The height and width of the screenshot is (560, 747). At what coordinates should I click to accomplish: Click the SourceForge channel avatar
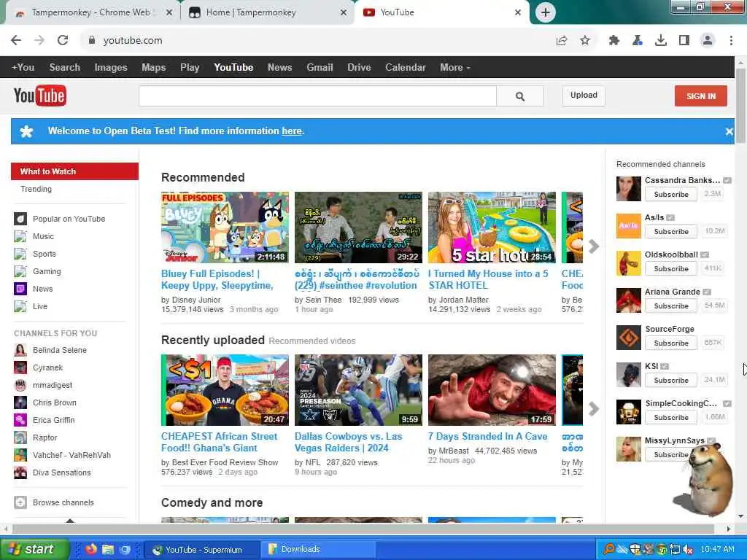click(628, 337)
